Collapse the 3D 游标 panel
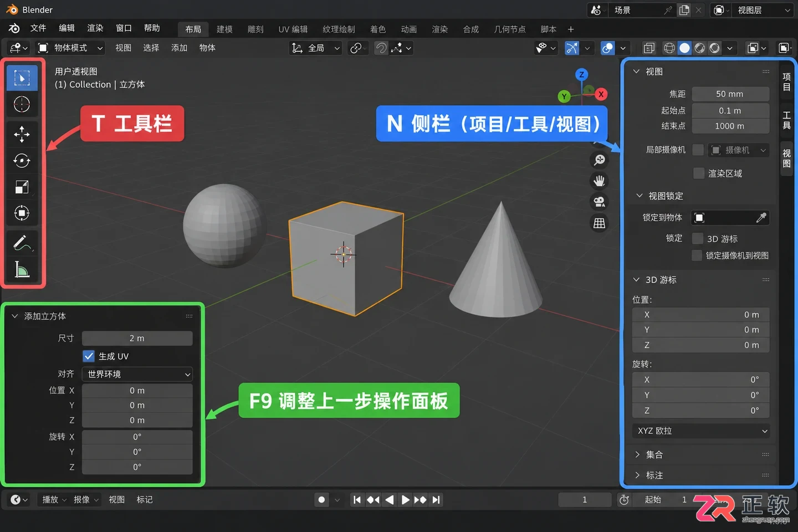Image resolution: width=798 pixels, height=532 pixels. coord(636,280)
